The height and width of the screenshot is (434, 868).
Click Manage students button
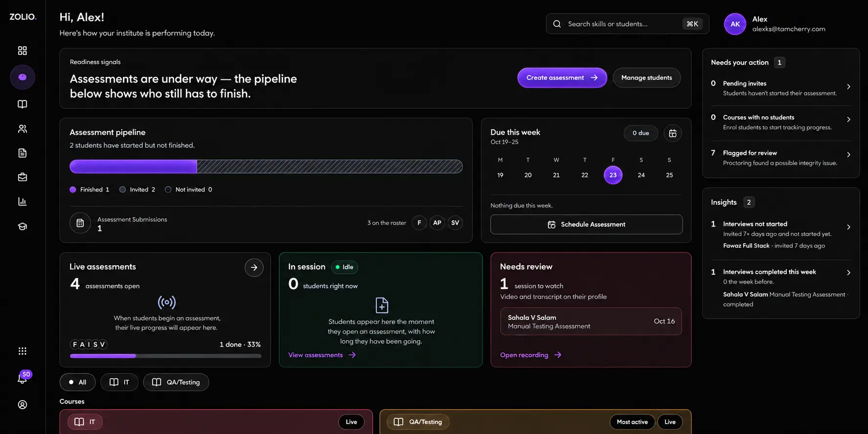pyautogui.click(x=646, y=78)
